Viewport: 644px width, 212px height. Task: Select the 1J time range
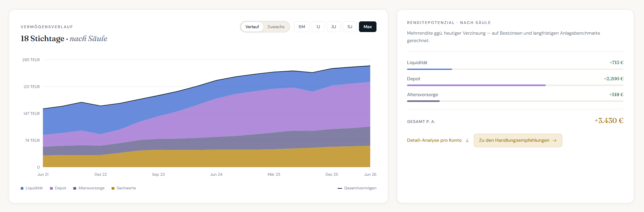[318, 27]
